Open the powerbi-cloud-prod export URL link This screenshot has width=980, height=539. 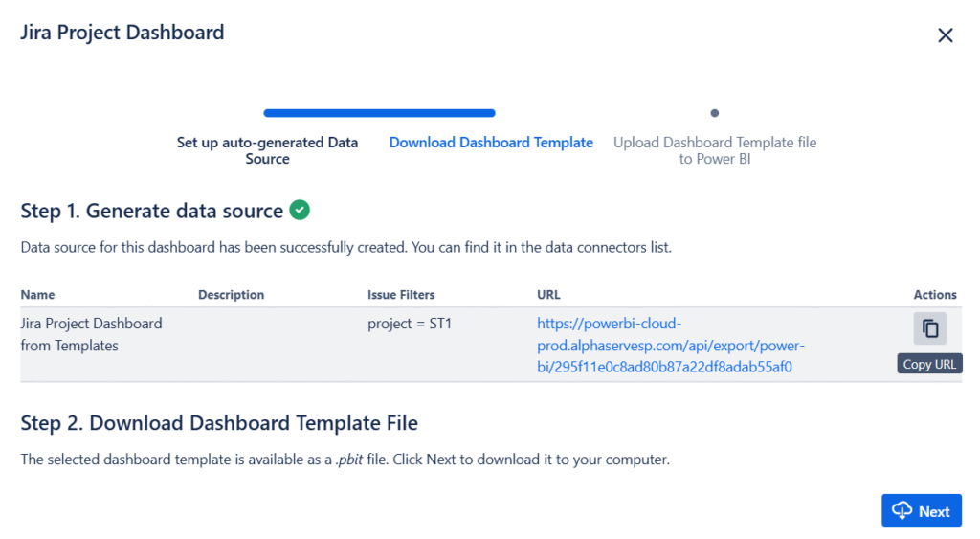click(x=670, y=345)
